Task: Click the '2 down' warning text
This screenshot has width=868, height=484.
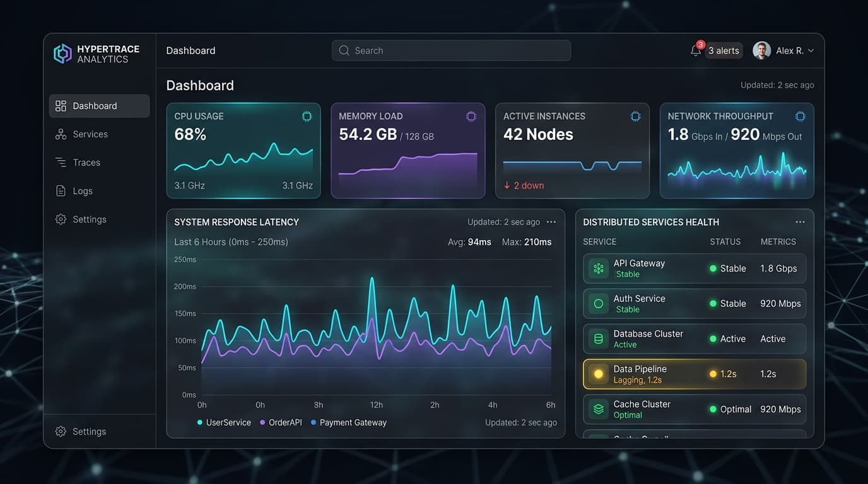Action: pyautogui.click(x=529, y=185)
